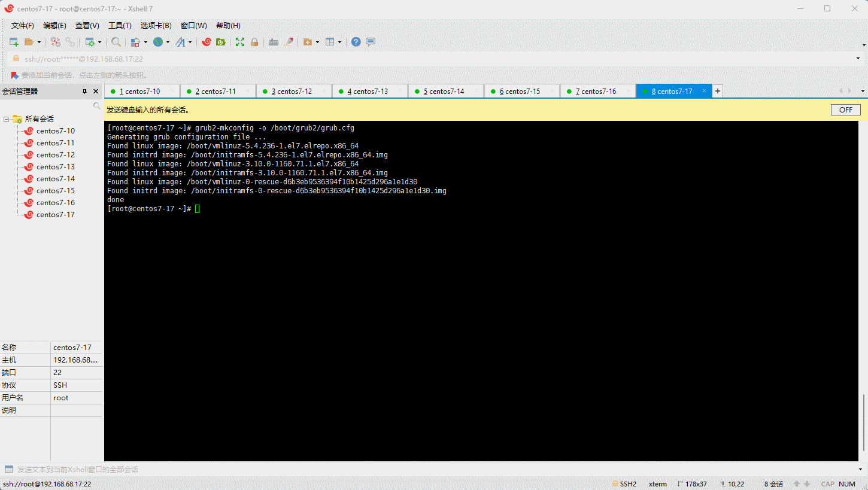Launch Xftp with the green icon

tap(220, 42)
